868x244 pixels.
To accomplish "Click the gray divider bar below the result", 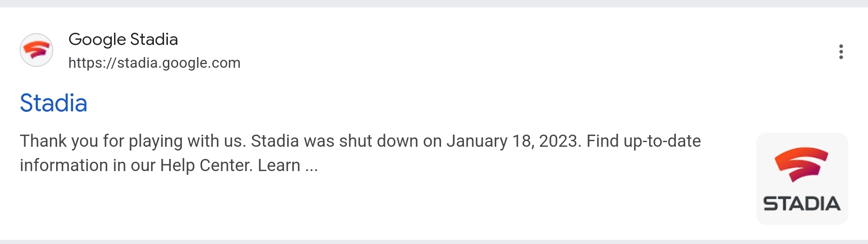I will point(434,242).
